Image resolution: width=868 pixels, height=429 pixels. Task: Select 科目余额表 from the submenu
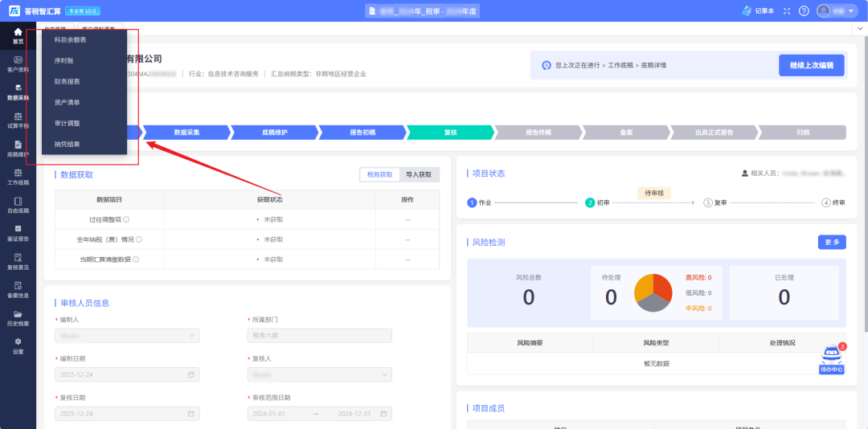(71, 39)
